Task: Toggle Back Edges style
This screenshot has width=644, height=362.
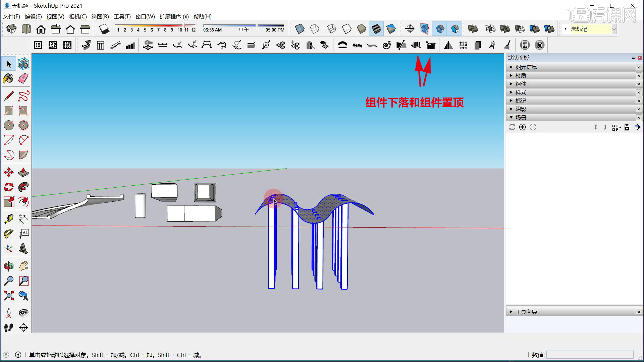Action: pos(314,29)
